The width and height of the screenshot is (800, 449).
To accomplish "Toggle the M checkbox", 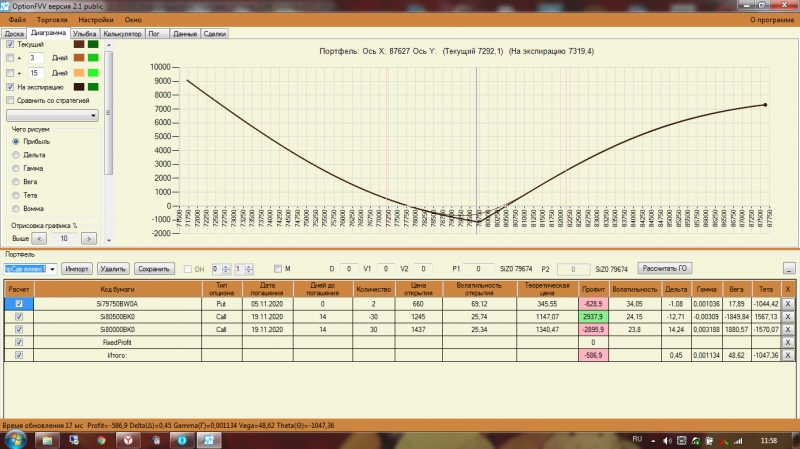I will (278, 269).
